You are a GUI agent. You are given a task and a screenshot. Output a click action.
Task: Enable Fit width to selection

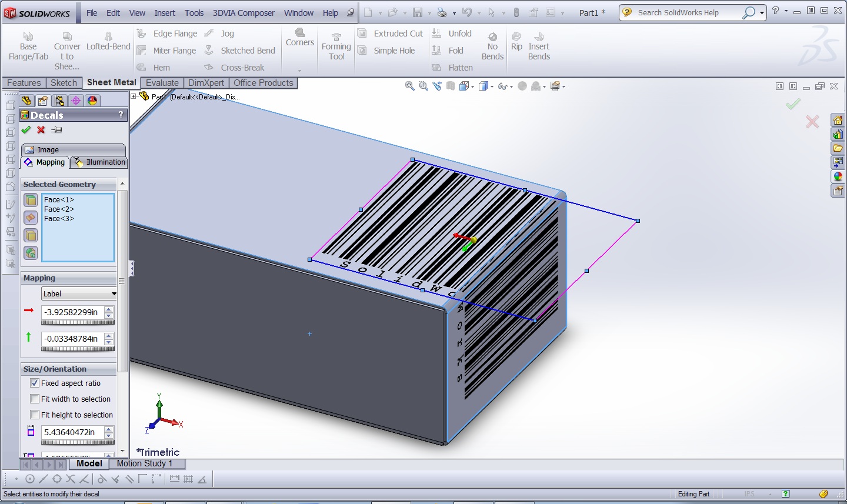tap(35, 399)
